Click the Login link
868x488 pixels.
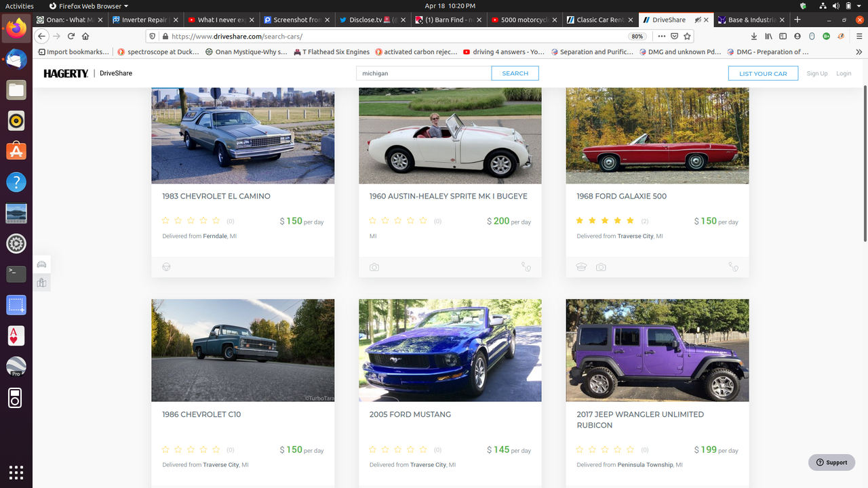pos(844,73)
